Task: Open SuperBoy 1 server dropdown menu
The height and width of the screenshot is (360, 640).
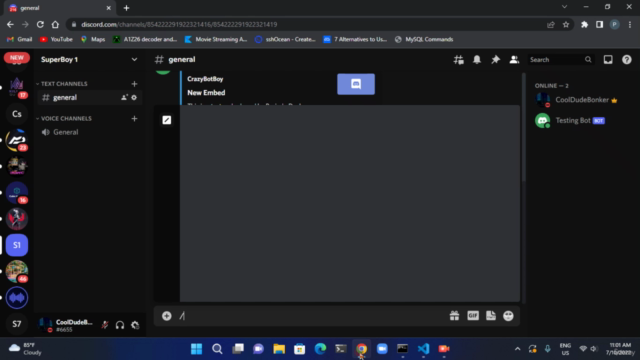Action: coord(134,60)
